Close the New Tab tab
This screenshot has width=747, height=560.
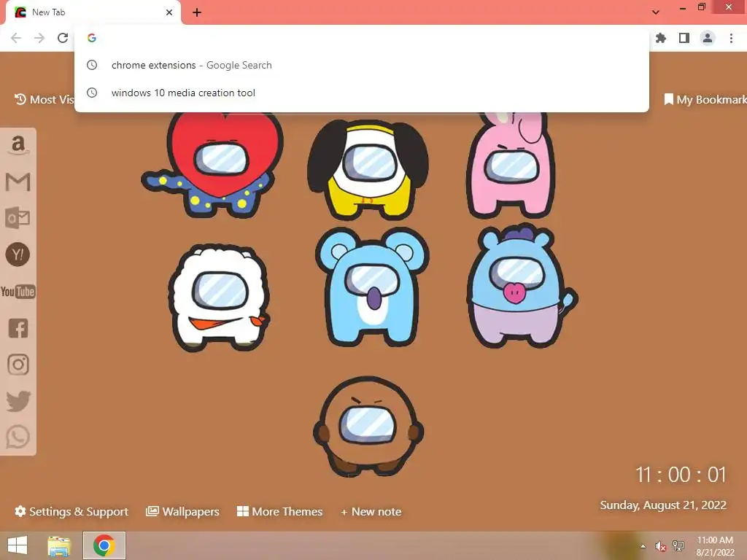pyautogui.click(x=169, y=12)
